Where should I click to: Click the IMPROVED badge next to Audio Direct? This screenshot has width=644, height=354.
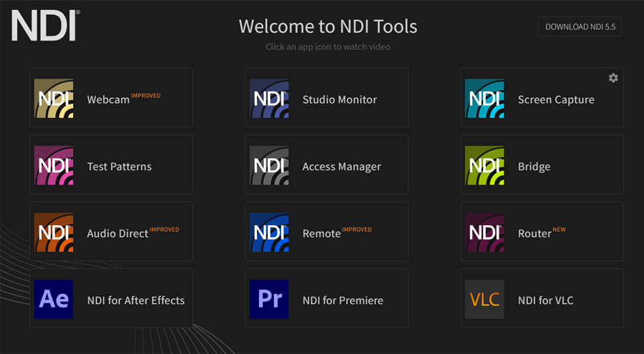pos(165,230)
